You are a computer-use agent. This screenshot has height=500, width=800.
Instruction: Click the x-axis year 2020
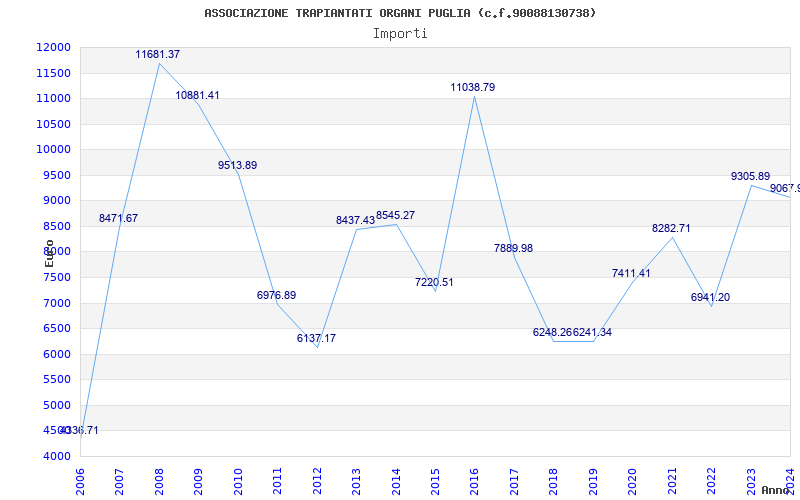coord(633,482)
